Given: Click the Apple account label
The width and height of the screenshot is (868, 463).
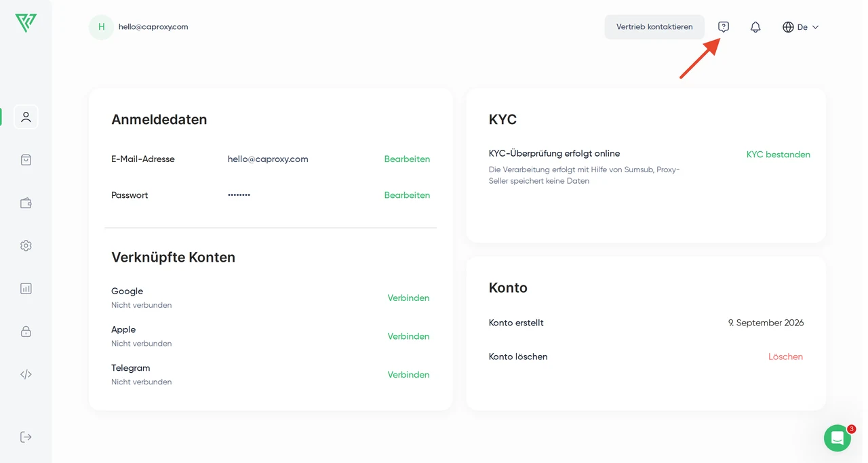Looking at the screenshot, I should coord(123,329).
